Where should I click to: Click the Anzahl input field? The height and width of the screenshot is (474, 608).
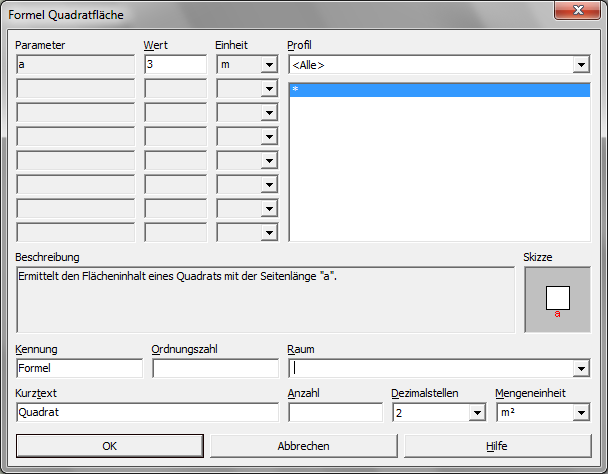click(335, 412)
